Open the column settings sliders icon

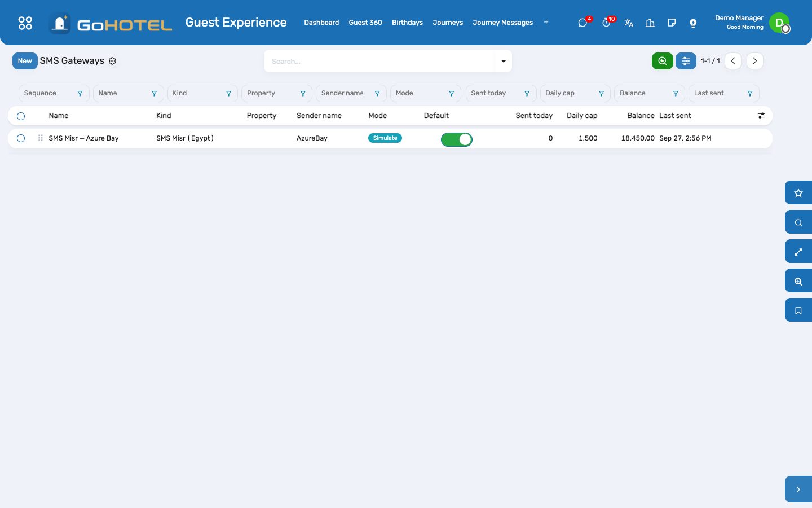pos(761,116)
